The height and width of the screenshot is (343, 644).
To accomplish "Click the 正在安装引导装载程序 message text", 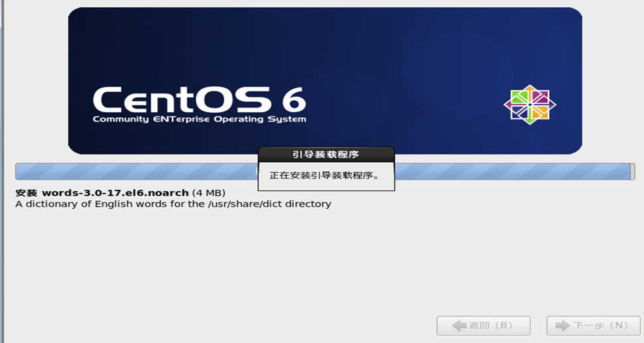I will click(x=324, y=175).
